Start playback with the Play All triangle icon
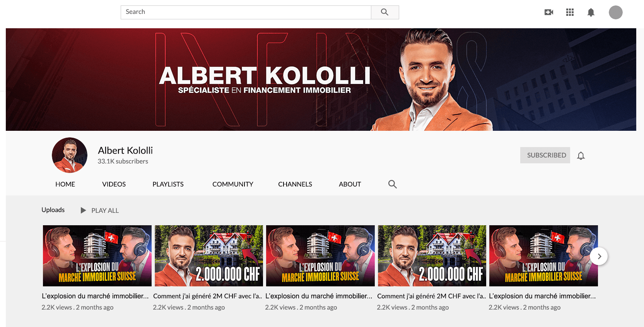The image size is (644, 327). (x=83, y=210)
